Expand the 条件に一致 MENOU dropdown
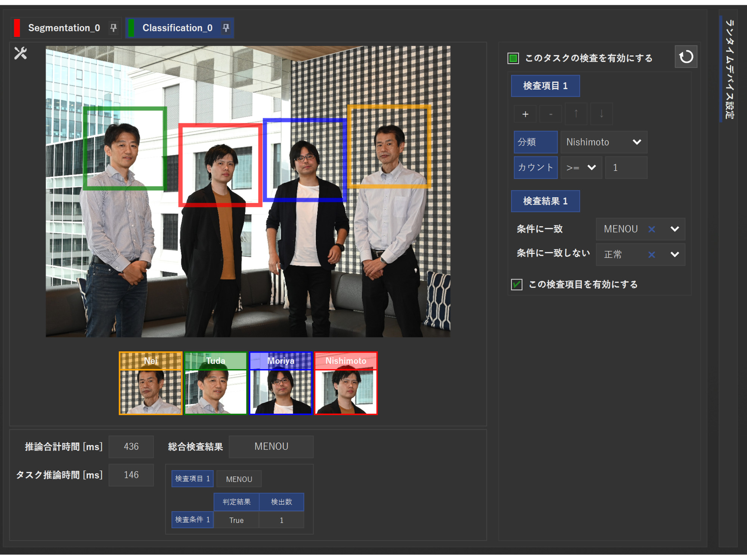The image size is (747, 560). point(675,229)
